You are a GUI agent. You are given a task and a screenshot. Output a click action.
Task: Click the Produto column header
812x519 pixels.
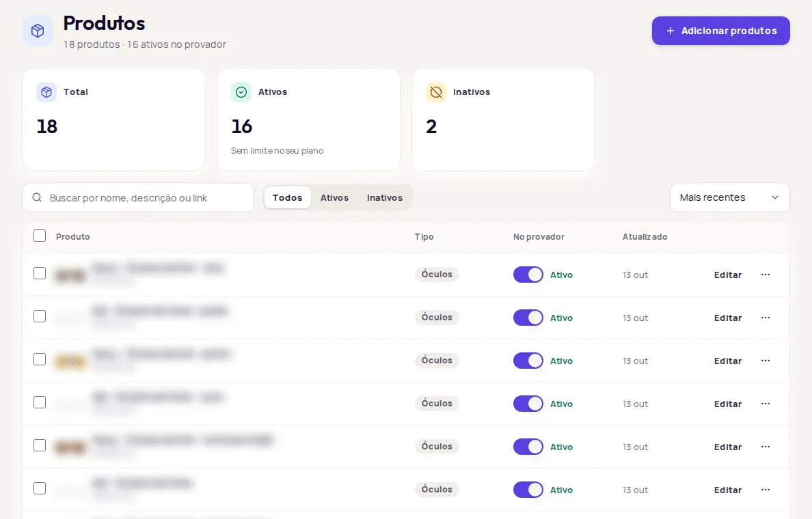tap(73, 236)
